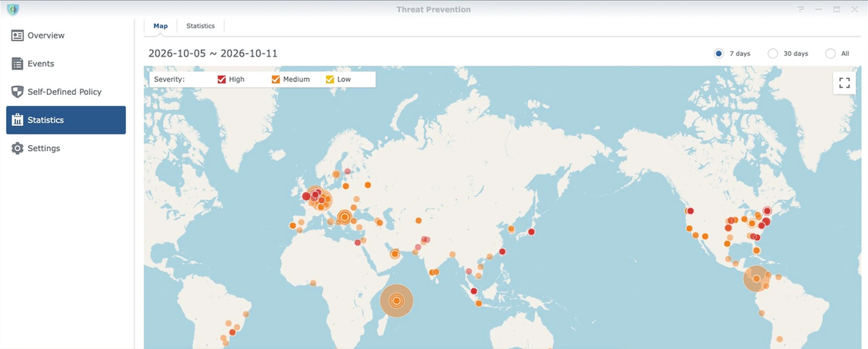868x349 pixels.
Task: Open the Settings section
Action: point(66,148)
